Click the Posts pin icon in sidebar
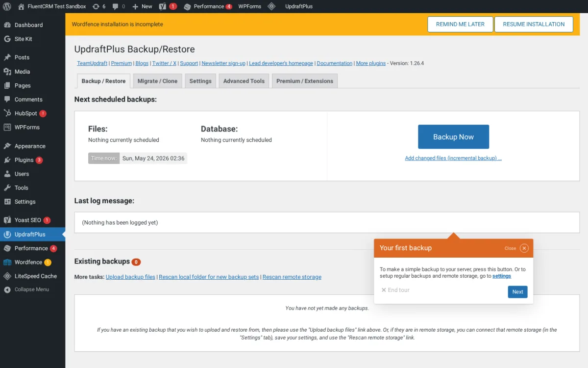This screenshot has width=588, height=368. (7, 57)
